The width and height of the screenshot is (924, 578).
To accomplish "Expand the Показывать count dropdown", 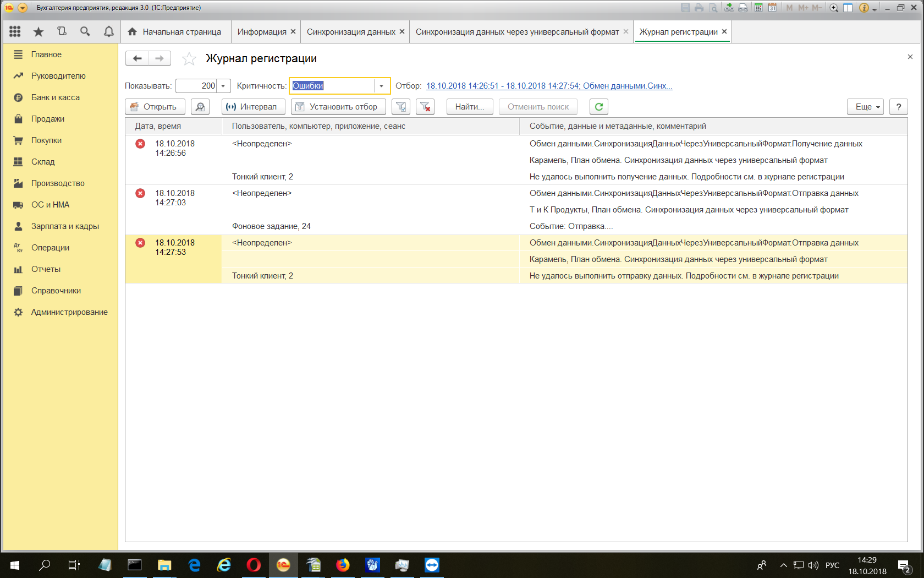I will tap(223, 86).
